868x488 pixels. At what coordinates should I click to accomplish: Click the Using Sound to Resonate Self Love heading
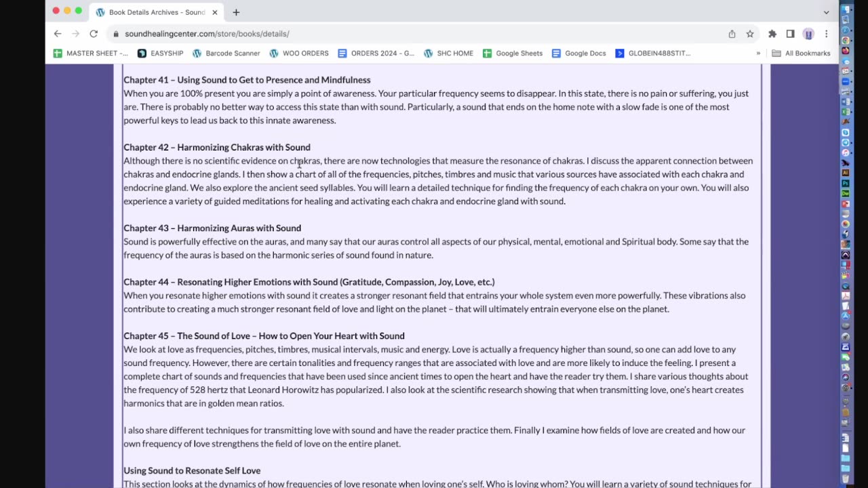(192, 470)
